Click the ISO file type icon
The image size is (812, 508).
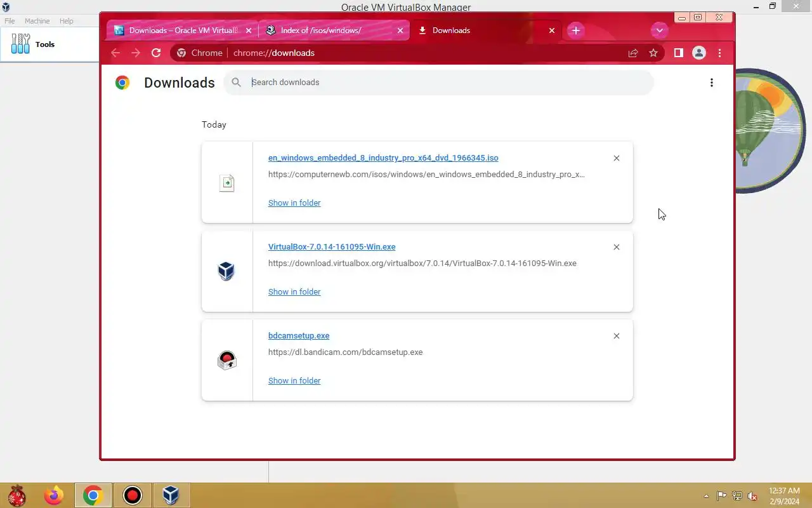(x=227, y=183)
